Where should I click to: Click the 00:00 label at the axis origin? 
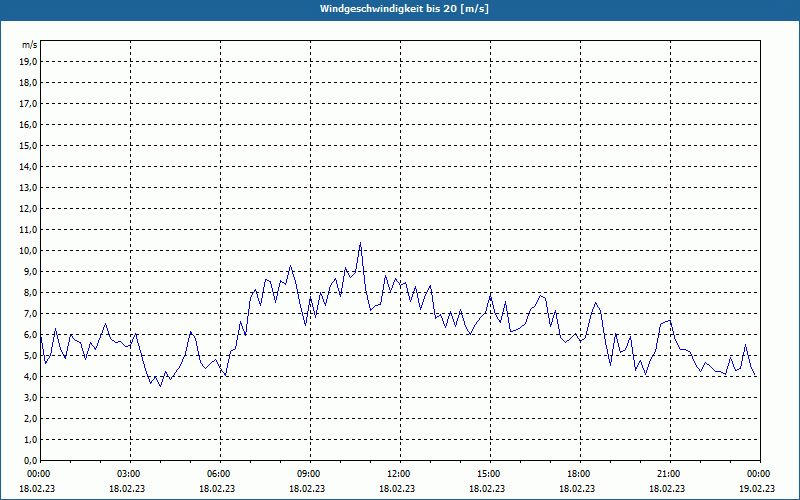click(x=40, y=474)
